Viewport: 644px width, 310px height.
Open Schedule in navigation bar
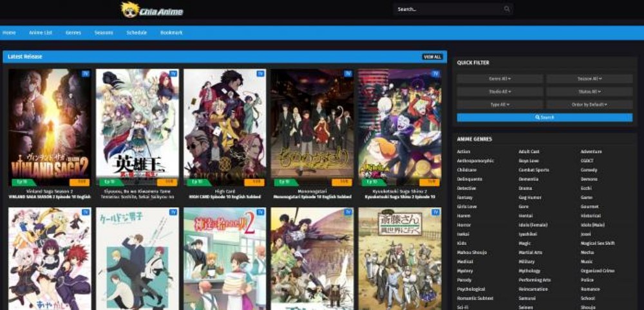[x=137, y=33]
